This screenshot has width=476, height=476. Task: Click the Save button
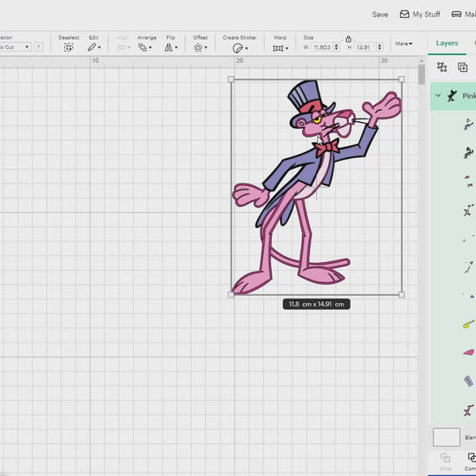380,14
